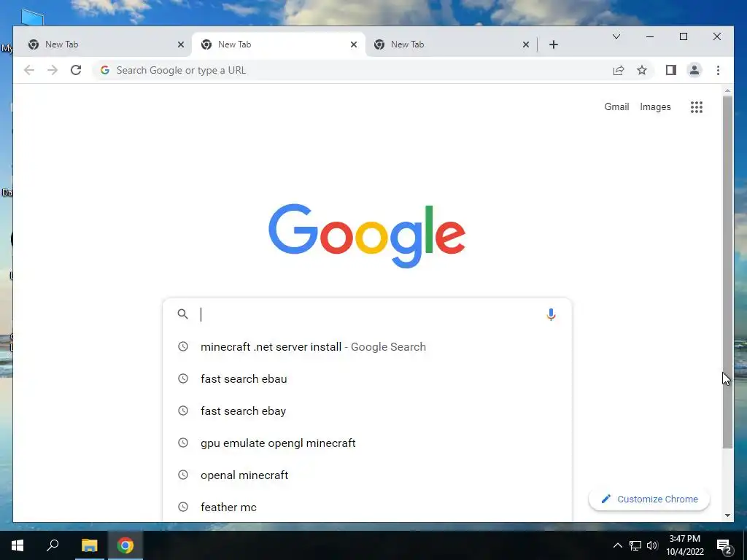Click the vertical page scrollbar
This screenshot has width=747, height=560.
point(727,271)
